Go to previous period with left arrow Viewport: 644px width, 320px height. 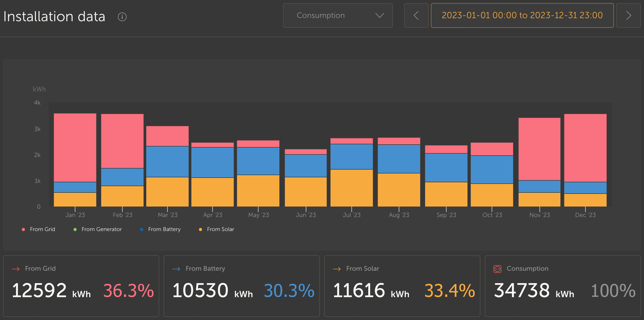[416, 15]
